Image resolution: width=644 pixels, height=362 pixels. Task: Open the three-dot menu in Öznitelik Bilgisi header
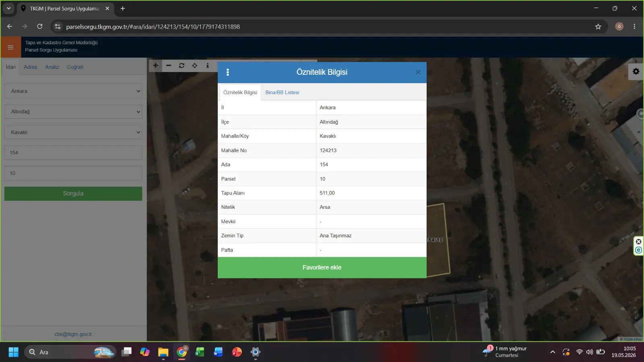coord(228,72)
